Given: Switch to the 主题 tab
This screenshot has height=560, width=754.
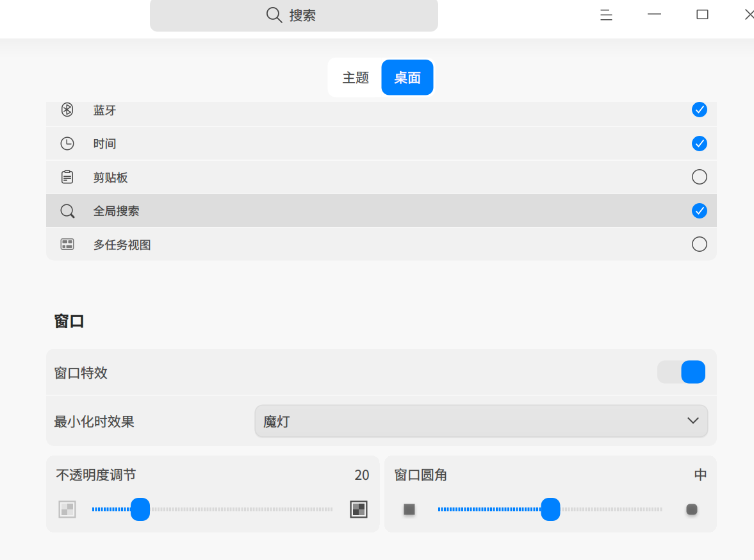Looking at the screenshot, I should point(356,78).
